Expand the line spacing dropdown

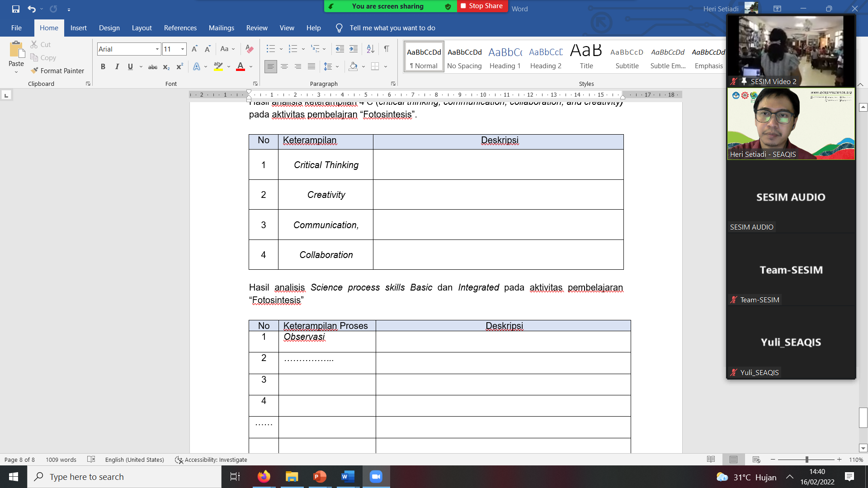click(x=337, y=66)
